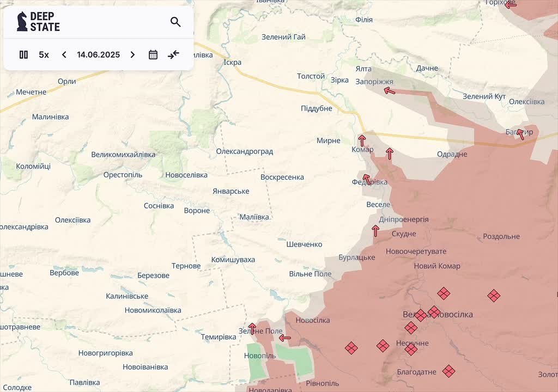The height and width of the screenshot is (392, 558).
Task: Click diamond marker below Роздольне
Action: click(x=494, y=296)
